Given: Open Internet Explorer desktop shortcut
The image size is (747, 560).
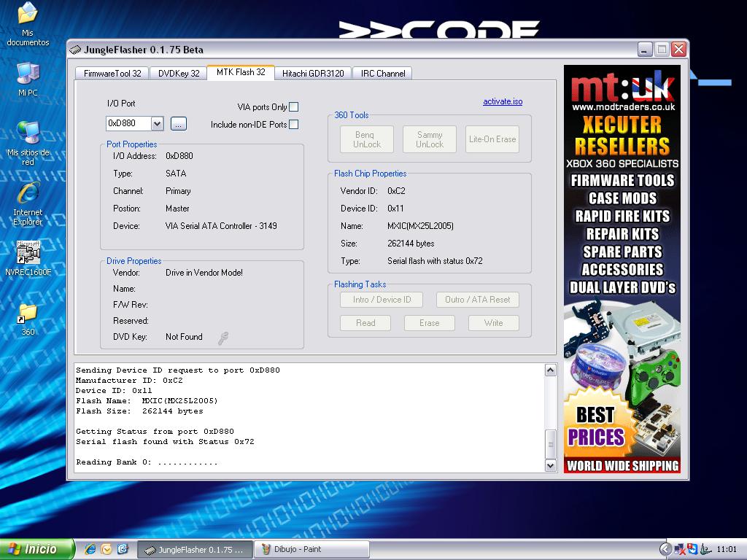Looking at the screenshot, I should [x=28, y=194].
